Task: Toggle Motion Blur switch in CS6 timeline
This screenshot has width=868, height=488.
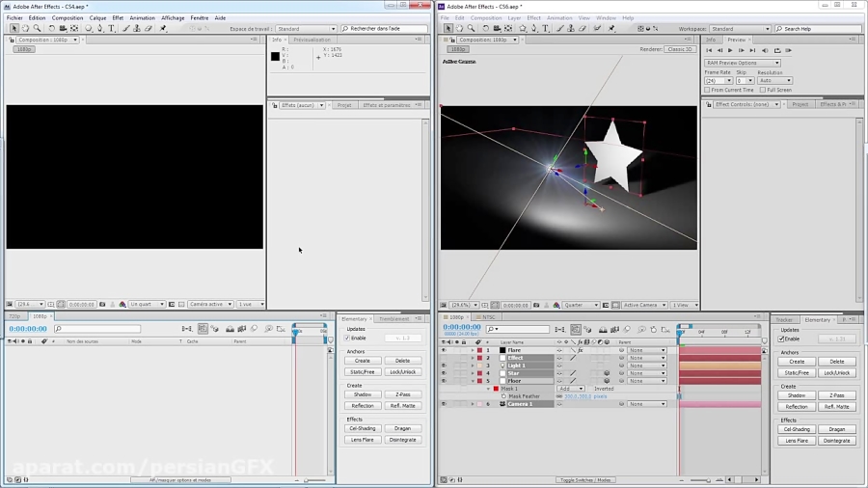Action: click(627, 329)
